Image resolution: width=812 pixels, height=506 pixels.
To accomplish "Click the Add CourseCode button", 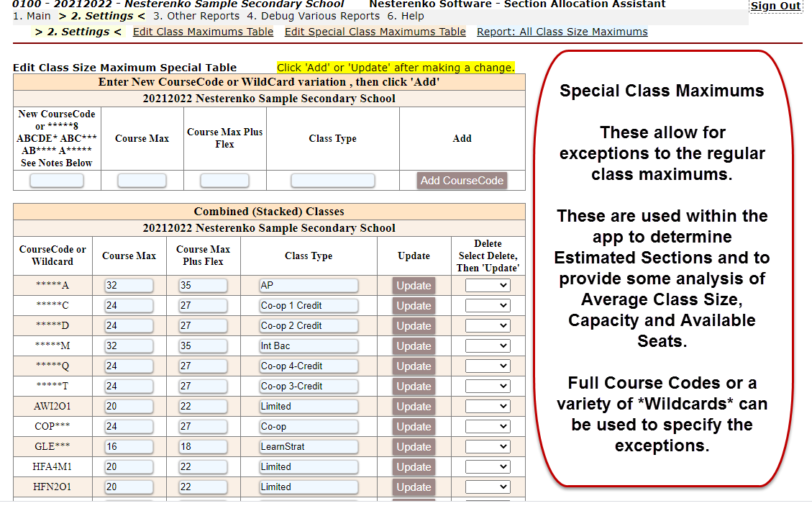I will pyautogui.click(x=462, y=181).
